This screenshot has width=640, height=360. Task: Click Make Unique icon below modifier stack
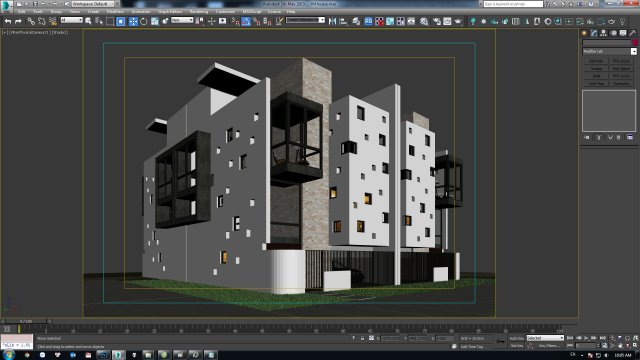[610, 138]
